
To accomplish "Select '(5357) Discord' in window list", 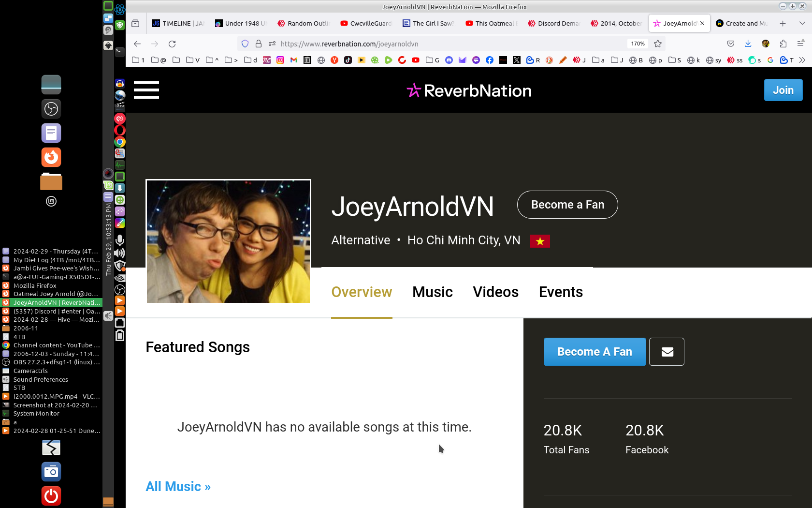I will coord(51,311).
